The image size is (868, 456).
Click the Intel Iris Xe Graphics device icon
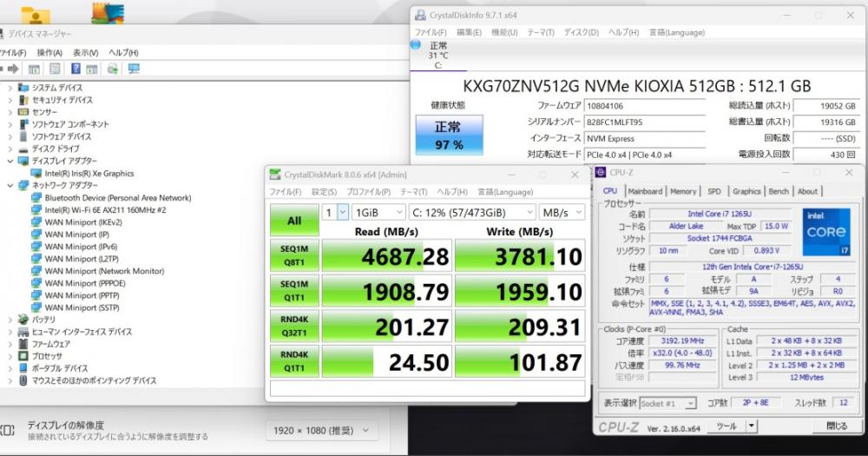(x=36, y=174)
